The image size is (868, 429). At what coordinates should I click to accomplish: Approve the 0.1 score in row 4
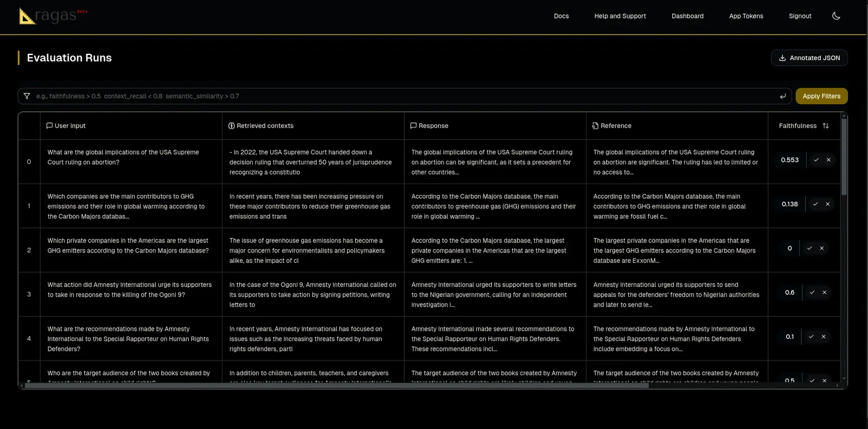pyautogui.click(x=811, y=337)
